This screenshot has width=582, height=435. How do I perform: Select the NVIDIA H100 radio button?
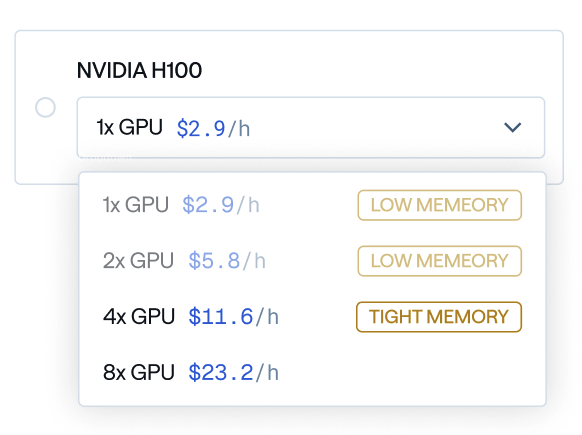pyautogui.click(x=45, y=107)
